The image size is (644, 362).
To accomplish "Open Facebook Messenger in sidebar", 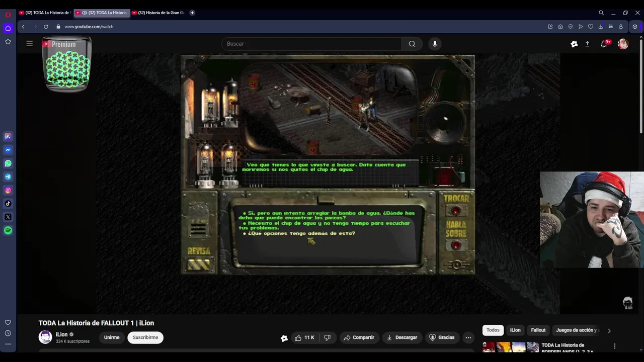I will pyautogui.click(x=8, y=150).
